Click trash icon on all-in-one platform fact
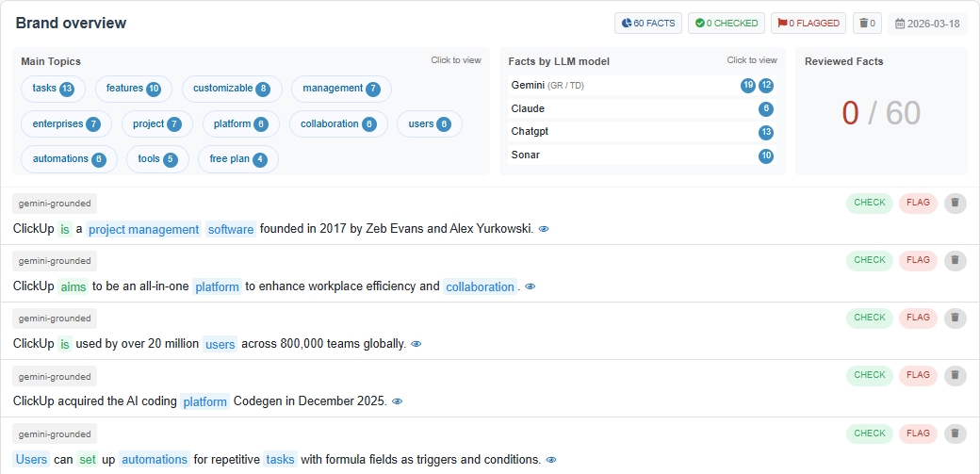This screenshot has height=474, width=980. [x=955, y=260]
